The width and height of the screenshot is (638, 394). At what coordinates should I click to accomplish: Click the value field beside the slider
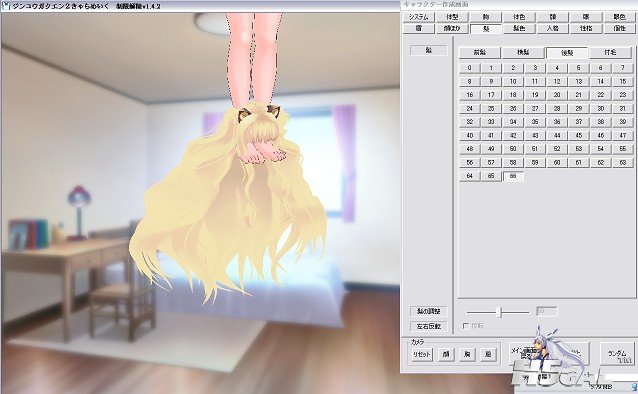click(546, 312)
